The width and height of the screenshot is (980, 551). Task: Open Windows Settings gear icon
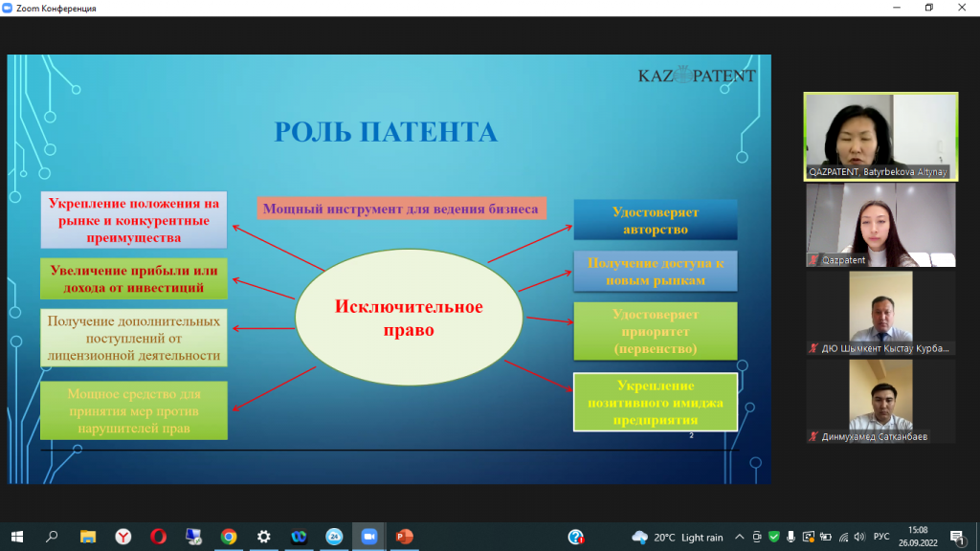tap(263, 537)
